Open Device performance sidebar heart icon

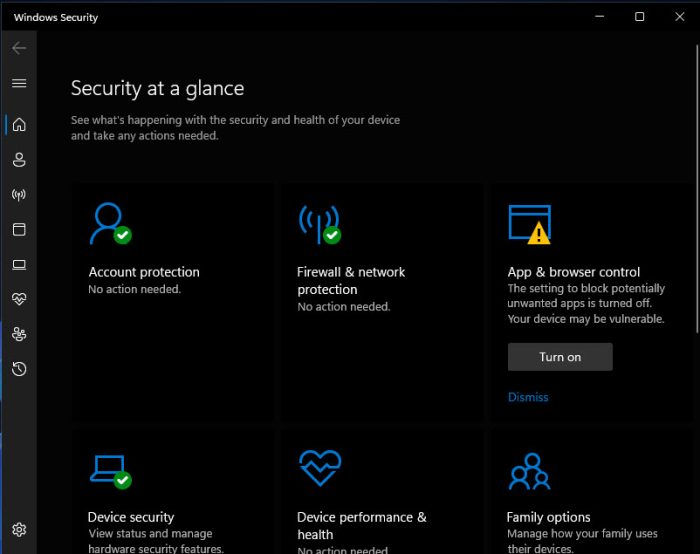19,299
